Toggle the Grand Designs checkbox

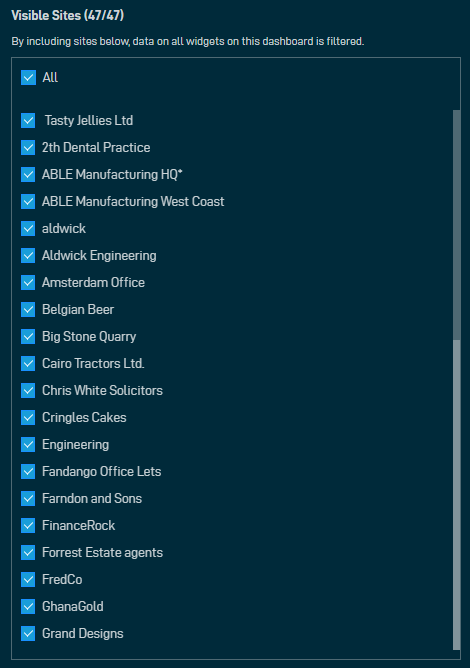(x=28, y=633)
